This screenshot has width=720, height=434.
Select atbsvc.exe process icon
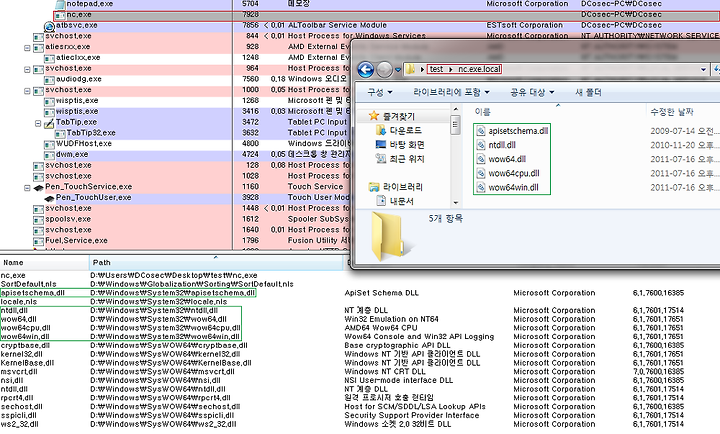click(x=49, y=27)
